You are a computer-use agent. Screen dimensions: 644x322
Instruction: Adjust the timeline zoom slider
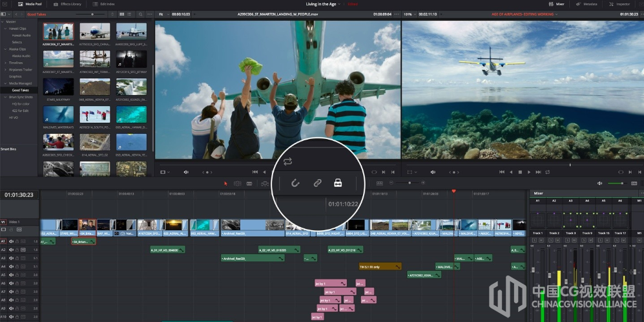click(x=409, y=183)
